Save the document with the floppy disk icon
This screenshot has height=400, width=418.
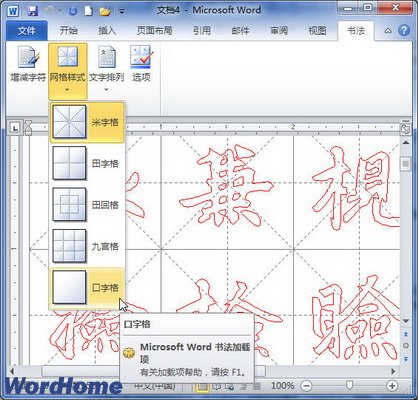32,11
